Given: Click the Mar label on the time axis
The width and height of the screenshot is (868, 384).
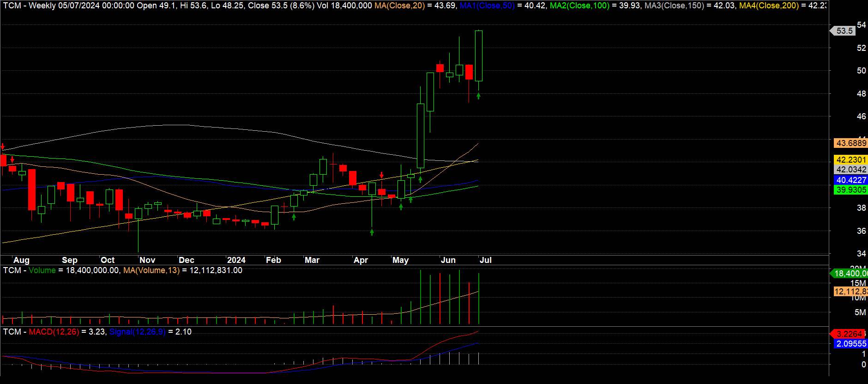Looking at the screenshot, I should coord(312,260).
